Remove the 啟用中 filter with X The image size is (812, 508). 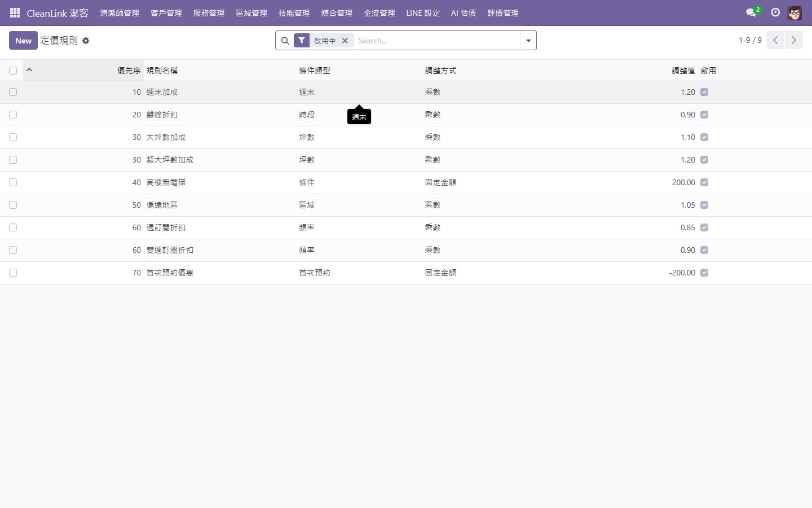(x=345, y=41)
